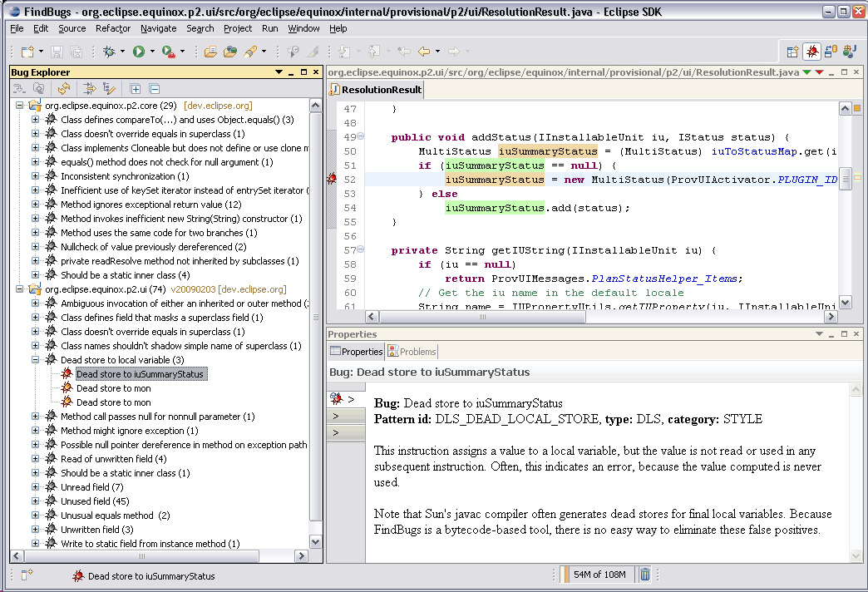The image size is (868, 592).
Task: Click Expand All icon in Bug Explorer
Action: [135, 89]
